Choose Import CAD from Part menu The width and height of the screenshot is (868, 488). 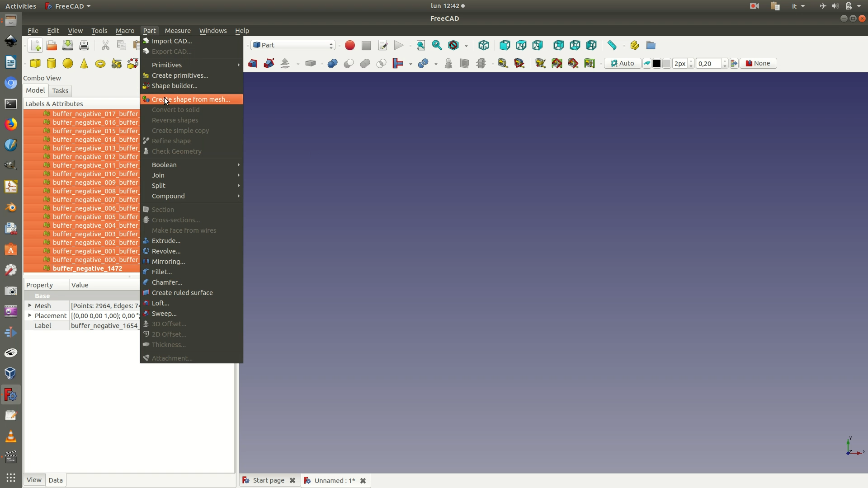[192, 41]
